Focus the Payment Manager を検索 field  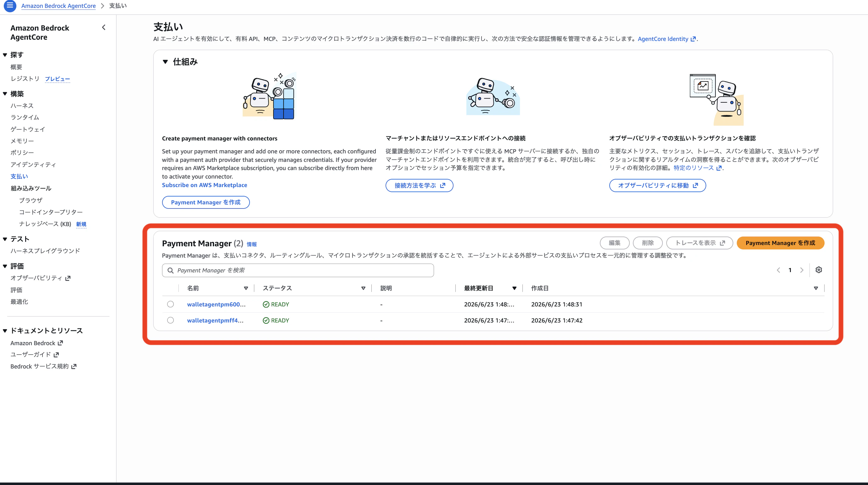298,271
